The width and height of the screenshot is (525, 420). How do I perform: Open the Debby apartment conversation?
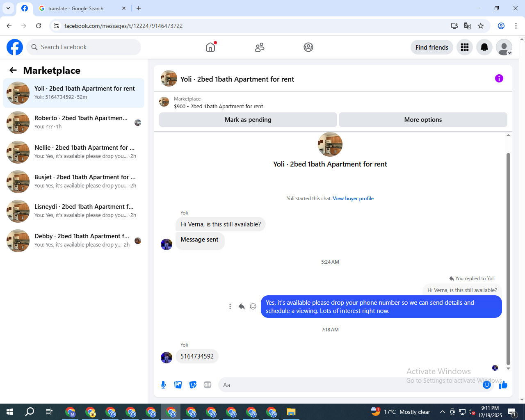(x=74, y=241)
